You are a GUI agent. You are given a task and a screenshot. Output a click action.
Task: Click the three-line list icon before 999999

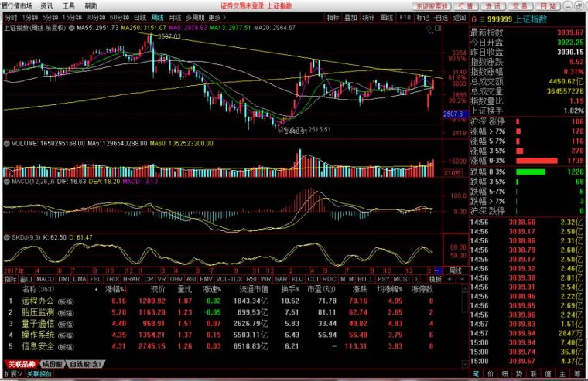click(482, 19)
